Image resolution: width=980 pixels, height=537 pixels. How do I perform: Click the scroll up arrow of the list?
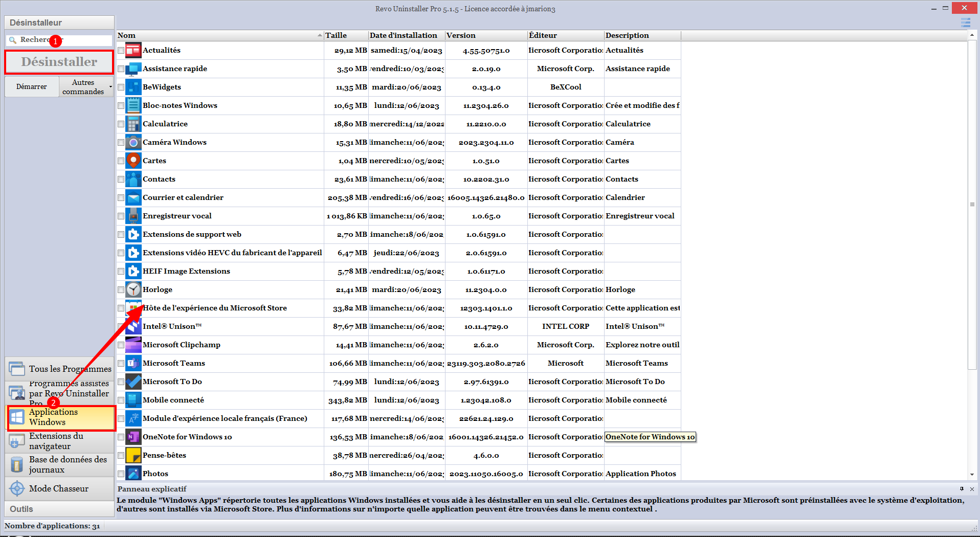click(972, 35)
